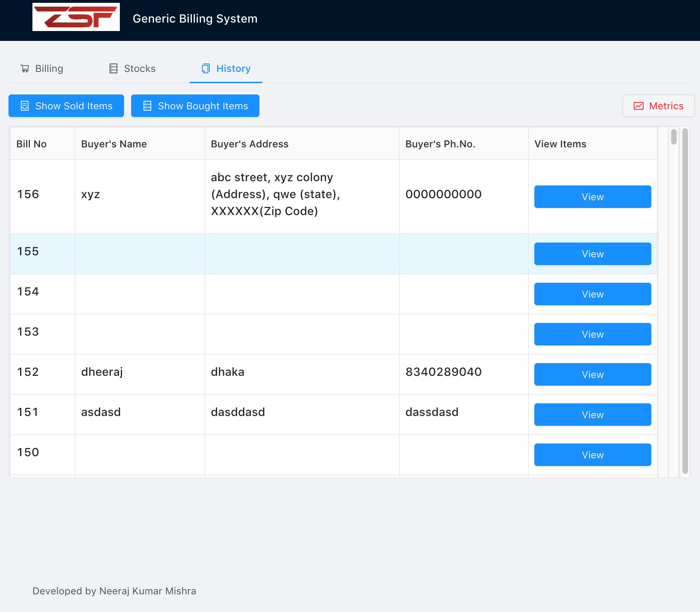Click the ZSF logo image
The height and width of the screenshot is (612, 700).
click(76, 17)
